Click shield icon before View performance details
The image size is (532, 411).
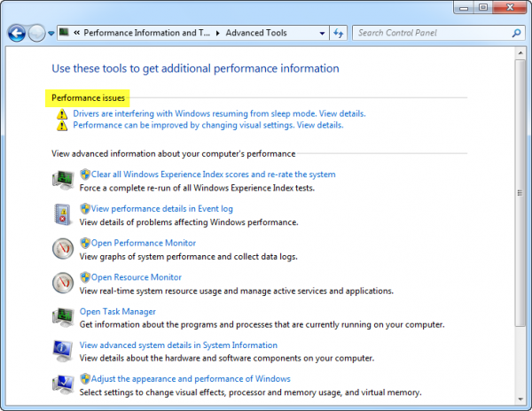[x=85, y=209]
